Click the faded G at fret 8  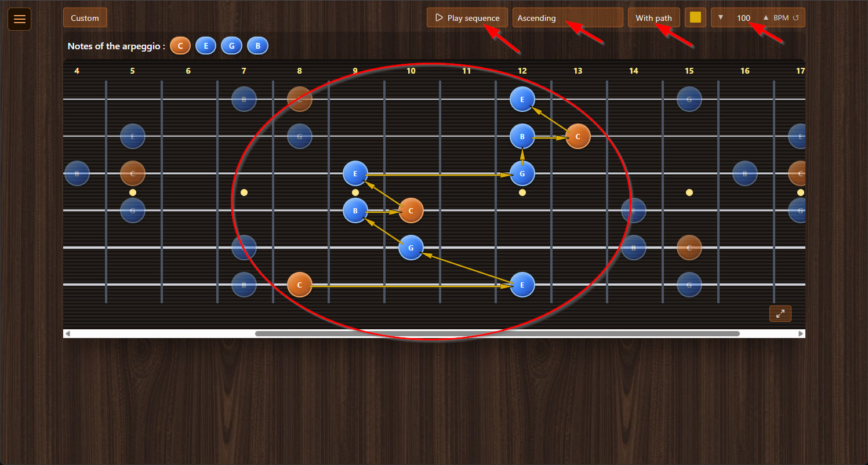(300, 136)
